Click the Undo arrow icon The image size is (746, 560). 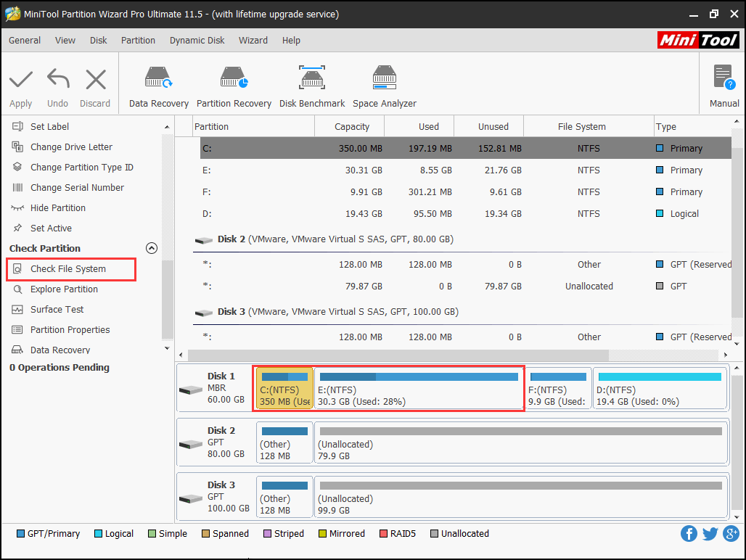tap(58, 79)
